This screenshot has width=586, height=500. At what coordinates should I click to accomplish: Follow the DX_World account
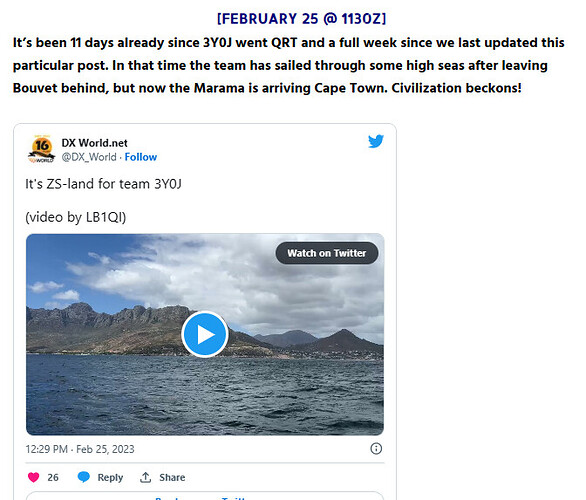(x=141, y=157)
